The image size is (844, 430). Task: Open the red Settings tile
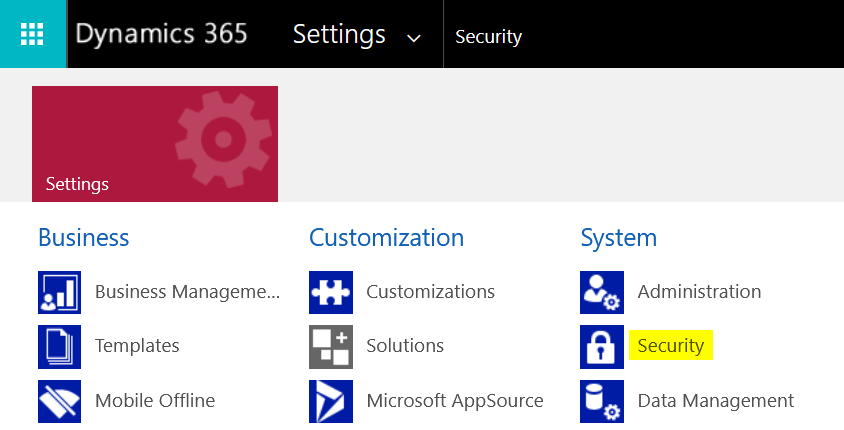tap(155, 144)
